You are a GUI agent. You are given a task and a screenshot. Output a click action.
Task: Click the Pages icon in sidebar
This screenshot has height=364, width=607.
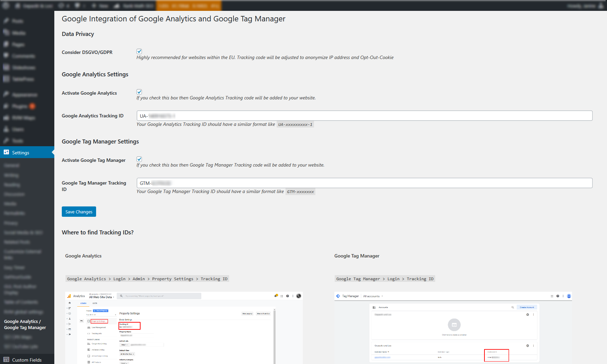click(x=6, y=44)
